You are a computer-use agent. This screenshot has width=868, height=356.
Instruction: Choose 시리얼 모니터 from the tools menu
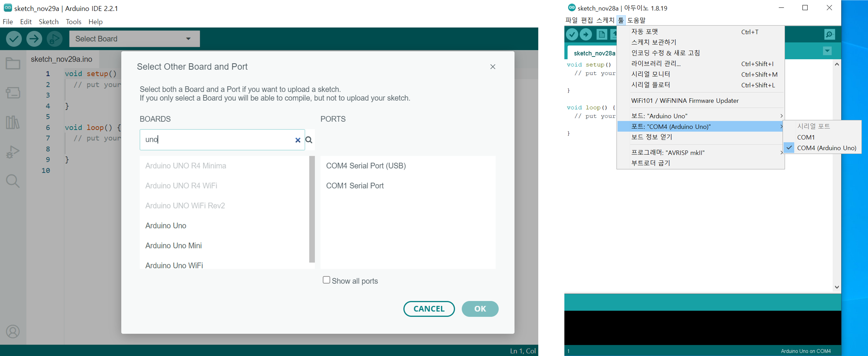pos(650,74)
